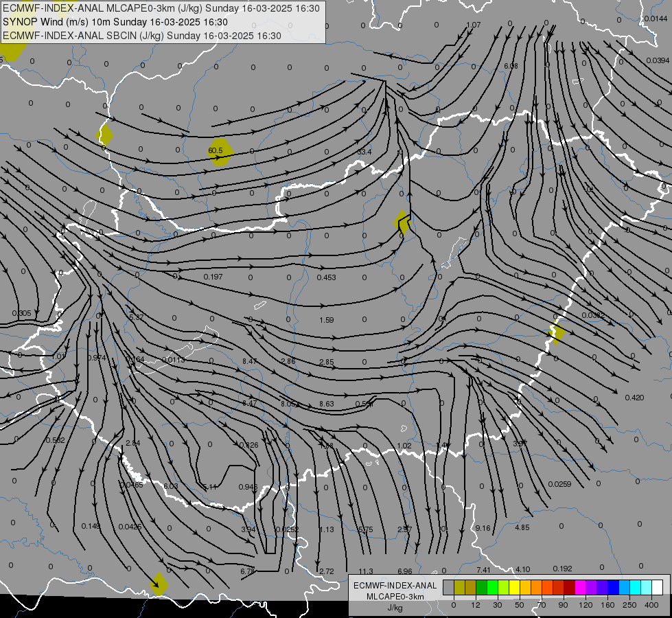672x618 pixels.
Task: Click the grid value 2.84
Action: [x=133, y=443]
